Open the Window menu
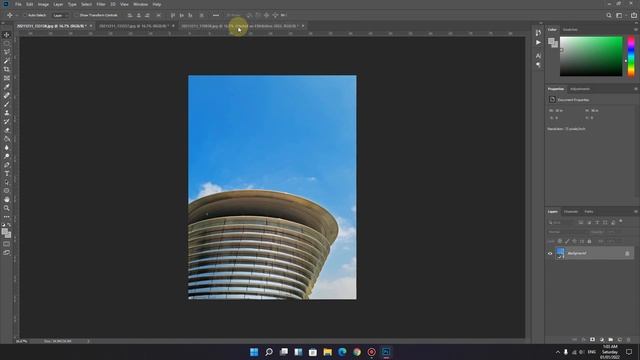This screenshot has height=360, width=640. point(140,4)
